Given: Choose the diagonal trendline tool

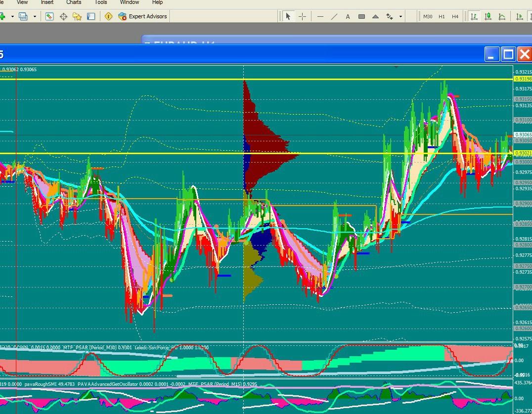Looking at the screenshot, I should 334,16.
